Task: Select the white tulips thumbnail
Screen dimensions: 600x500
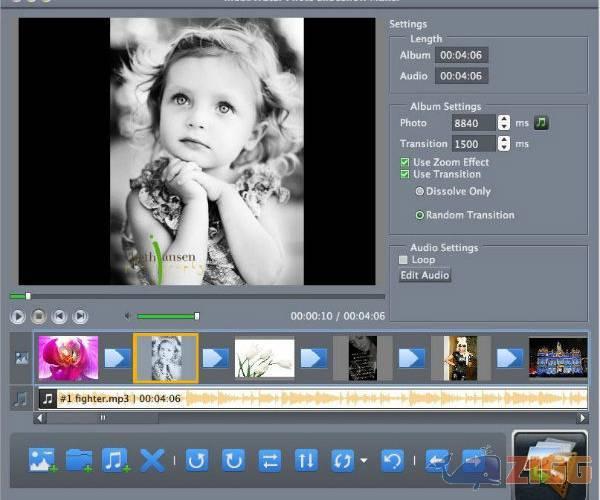Action: [x=264, y=358]
